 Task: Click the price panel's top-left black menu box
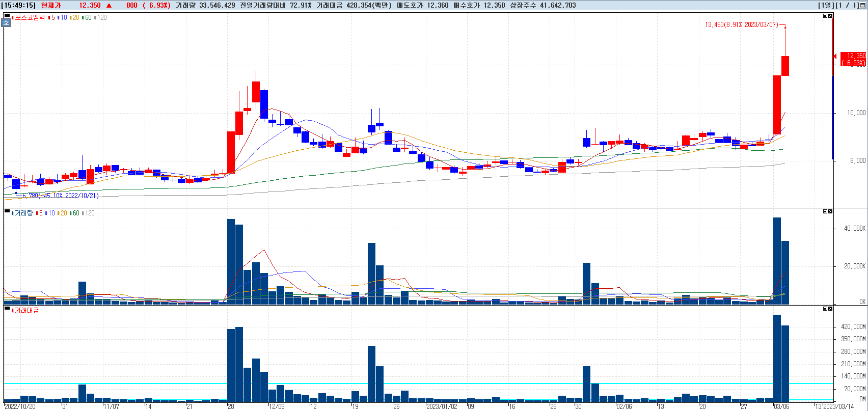pos(7,16)
